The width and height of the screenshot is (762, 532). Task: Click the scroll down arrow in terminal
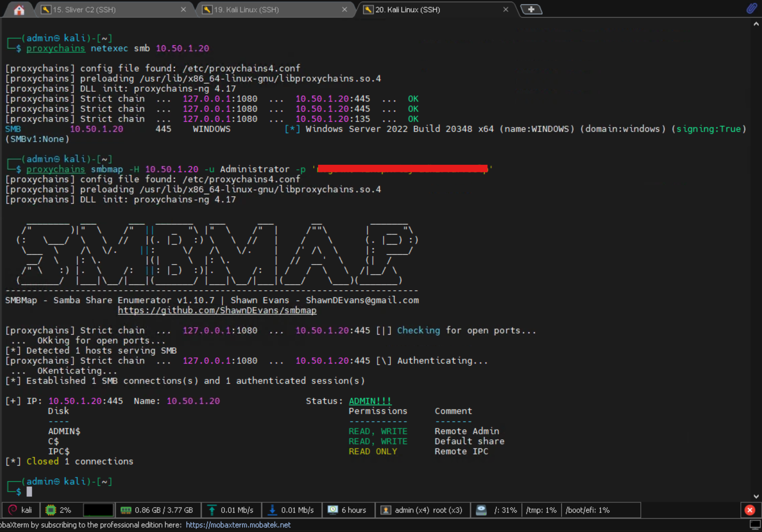[756, 496]
